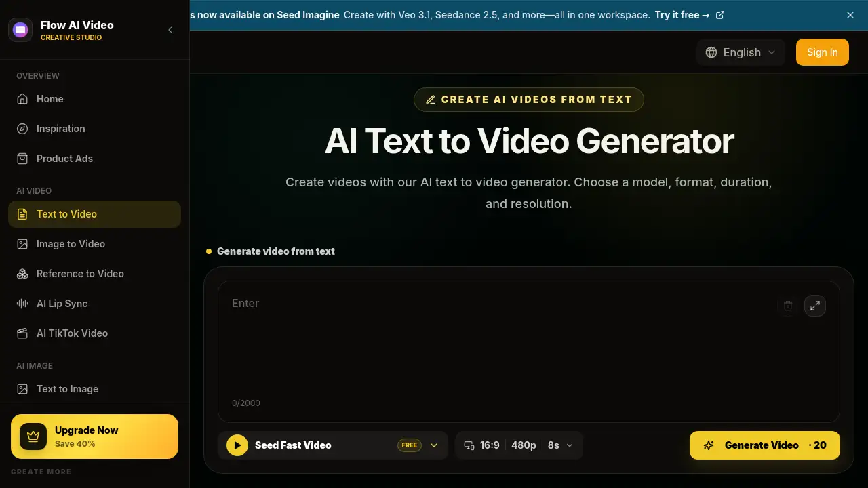The width and height of the screenshot is (868, 488).
Task: Dismiss the announcement banner with the X
Action: pyautogui.click(x=850, y=15)
